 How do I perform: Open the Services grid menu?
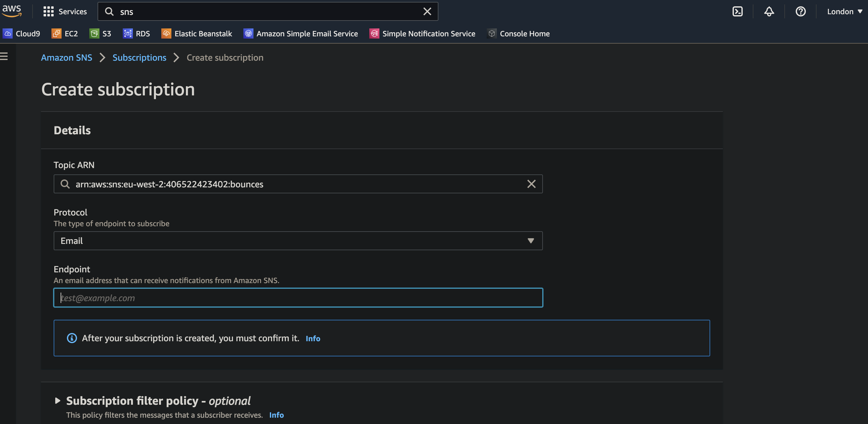(65, 11)
